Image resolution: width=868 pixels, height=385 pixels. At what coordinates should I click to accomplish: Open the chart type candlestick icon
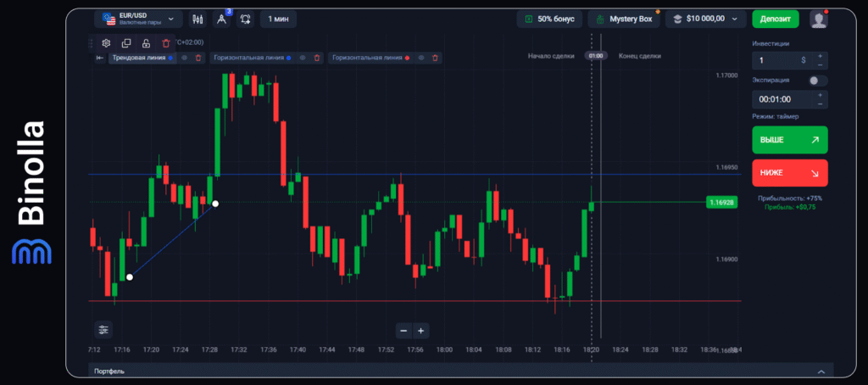[198, 19]
